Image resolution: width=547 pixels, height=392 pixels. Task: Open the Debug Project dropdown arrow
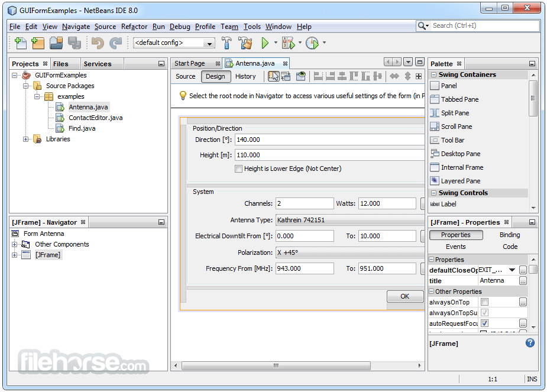click(x=300, y=43)
